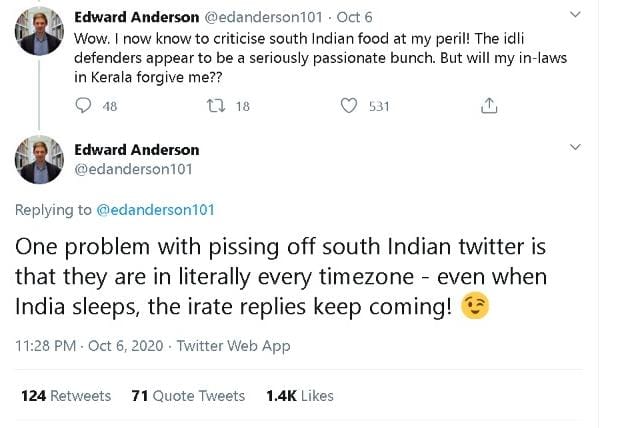Image resolution: width=618 pixels, height=428 pixels.
Task: Retweet the first tweet via retweet icon
Action: click(215, 106)
